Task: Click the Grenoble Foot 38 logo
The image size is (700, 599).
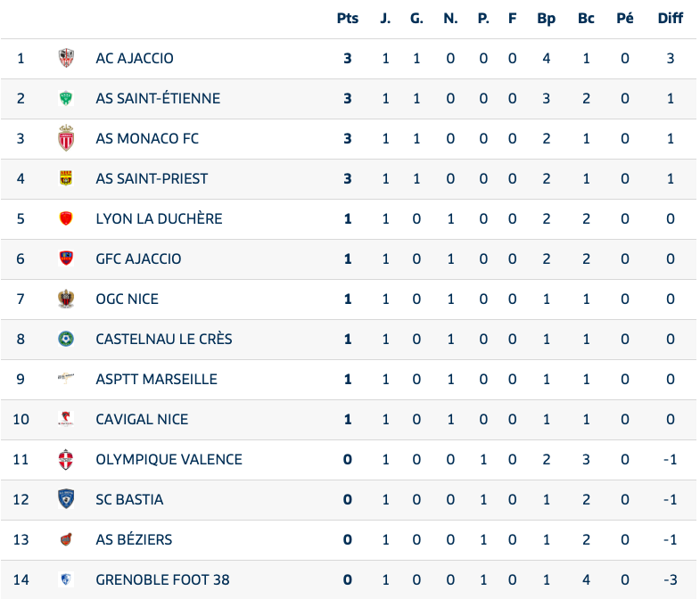Action: tap(66, 580)
